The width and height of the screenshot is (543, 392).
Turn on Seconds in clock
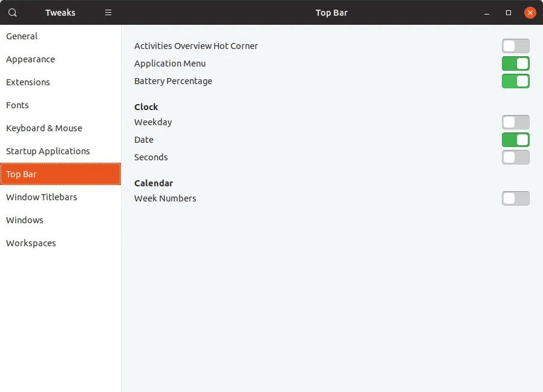(515, 157)
